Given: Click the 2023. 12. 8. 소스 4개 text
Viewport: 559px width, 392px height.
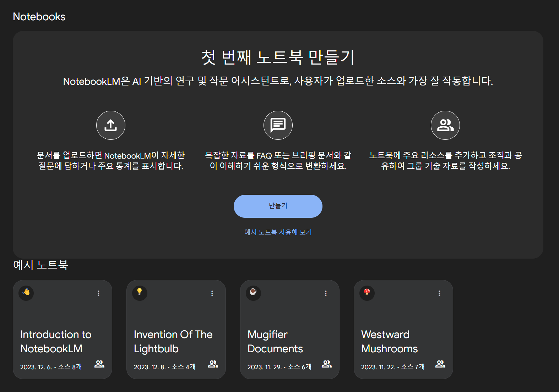Looking at the screenshot, I should pyautogui.click(x=164, y=367).
